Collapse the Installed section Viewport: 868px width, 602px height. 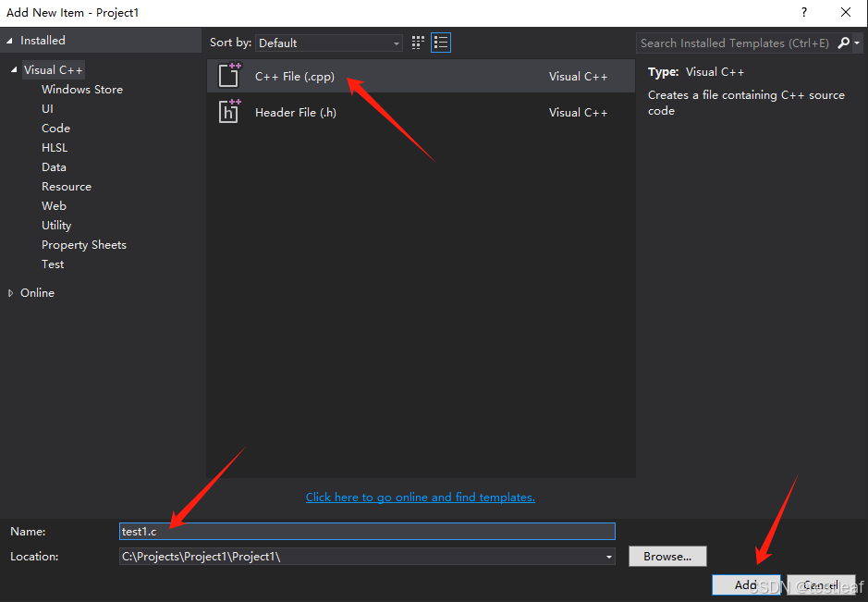click(10, 40)
